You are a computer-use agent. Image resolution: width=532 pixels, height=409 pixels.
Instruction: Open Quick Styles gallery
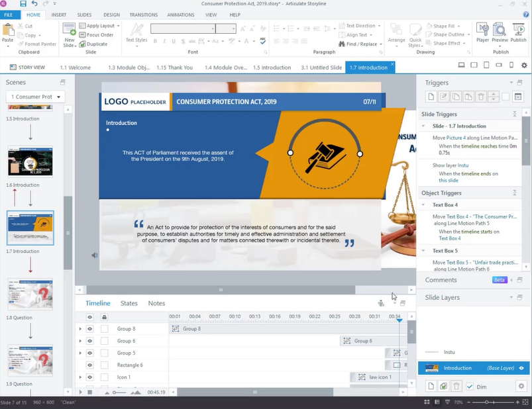(x=415, y=35)
